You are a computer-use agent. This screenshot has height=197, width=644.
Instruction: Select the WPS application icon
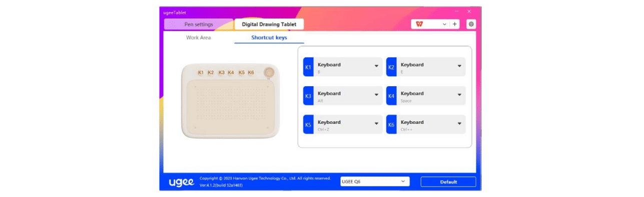tap(419, 24)
